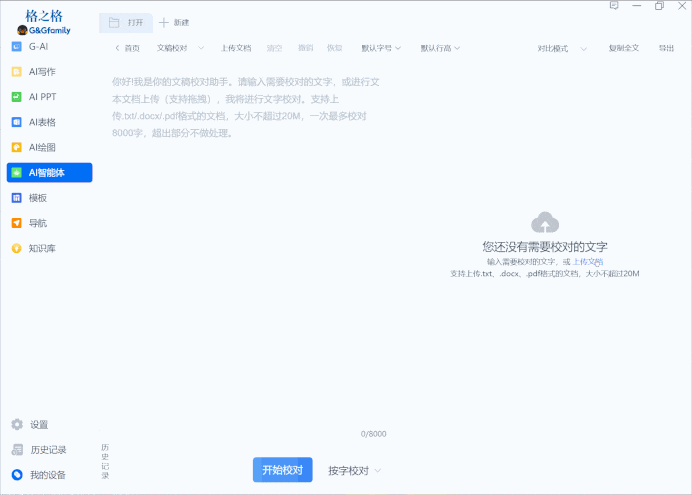Screen dimensions: 692x495
Task: Open 设置 settings
Action: [x=38, y=425]
